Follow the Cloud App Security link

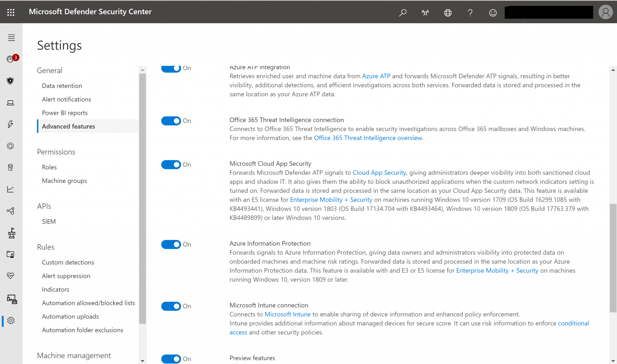coord(379,172)
